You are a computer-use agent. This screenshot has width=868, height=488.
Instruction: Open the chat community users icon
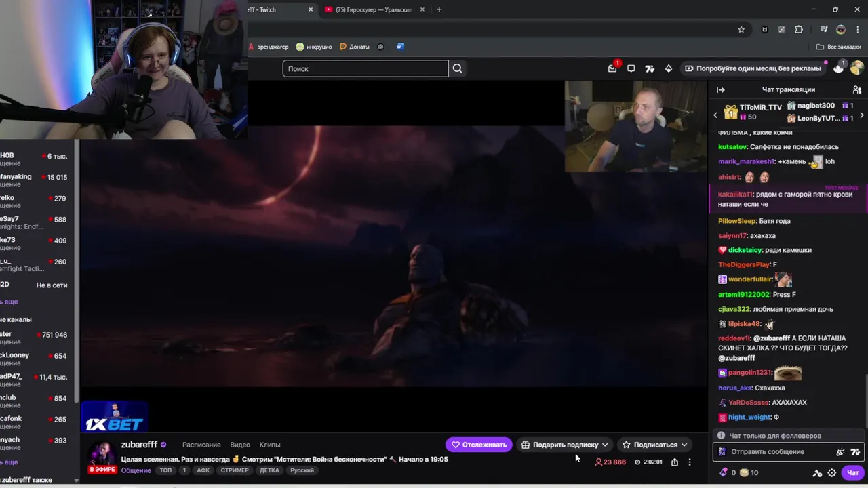click(857, 89)
